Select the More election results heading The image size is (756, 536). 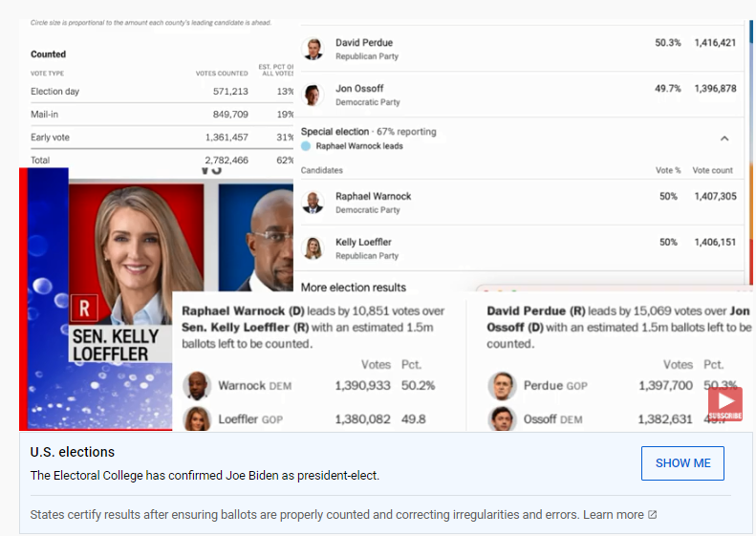coord(354,288)
